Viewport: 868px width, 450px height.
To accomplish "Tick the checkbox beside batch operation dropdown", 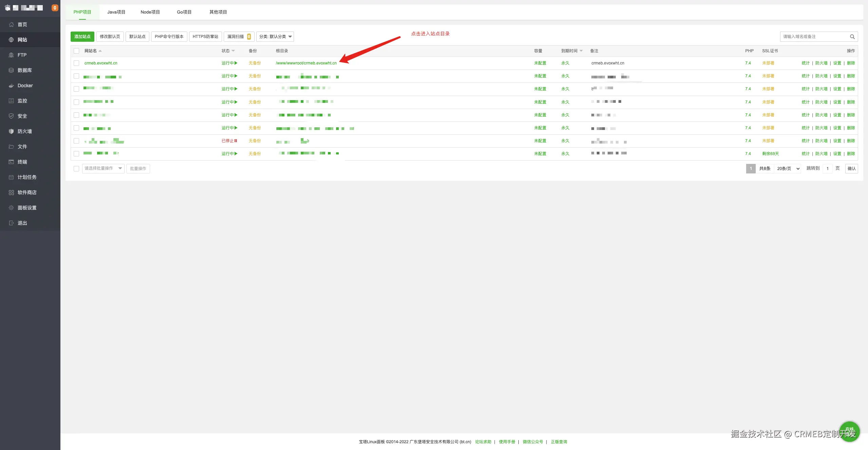I will tap(76, 169).
